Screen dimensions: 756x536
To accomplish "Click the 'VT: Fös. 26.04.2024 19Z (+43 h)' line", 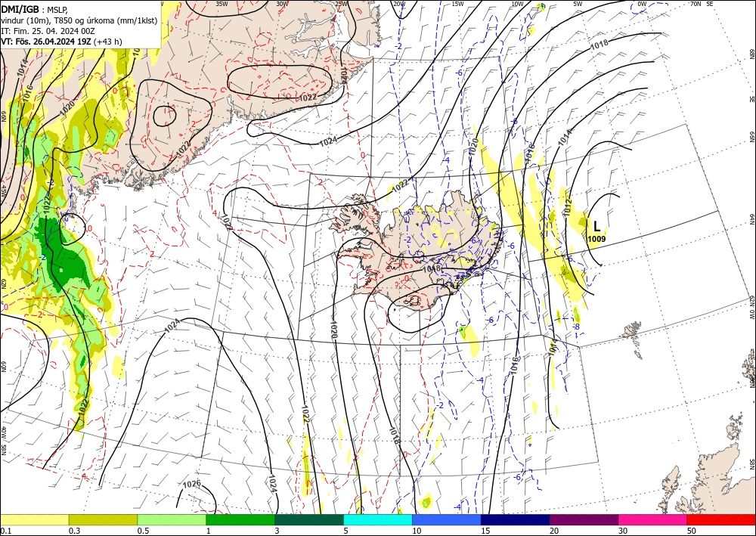I will click(61, 42).
